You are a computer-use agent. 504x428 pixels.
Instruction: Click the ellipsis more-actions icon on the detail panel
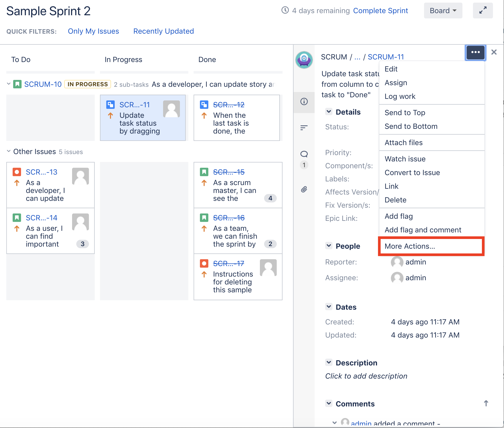tap(476, 52)
